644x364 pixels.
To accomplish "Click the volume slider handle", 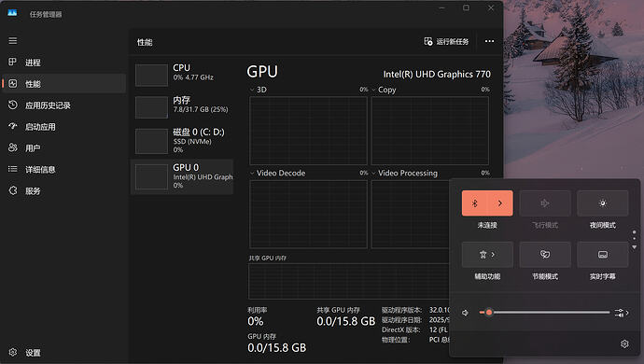I will 489,313.
